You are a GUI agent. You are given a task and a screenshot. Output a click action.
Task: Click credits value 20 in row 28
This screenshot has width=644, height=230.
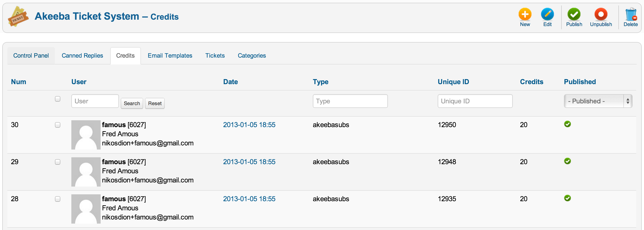point(523,199)
